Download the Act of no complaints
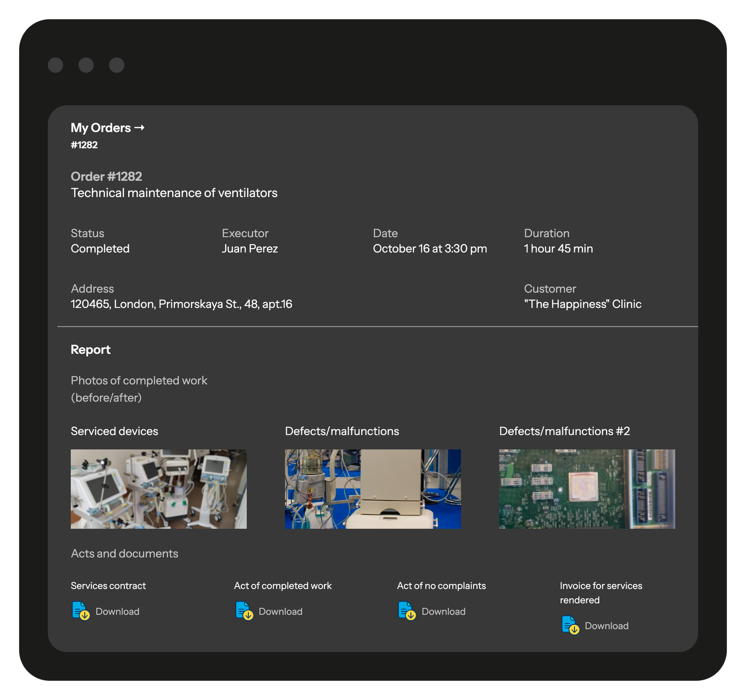 pos(443,611)
